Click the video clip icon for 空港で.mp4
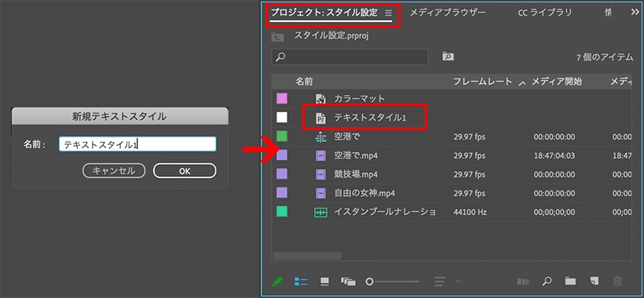 pos(320,156)
